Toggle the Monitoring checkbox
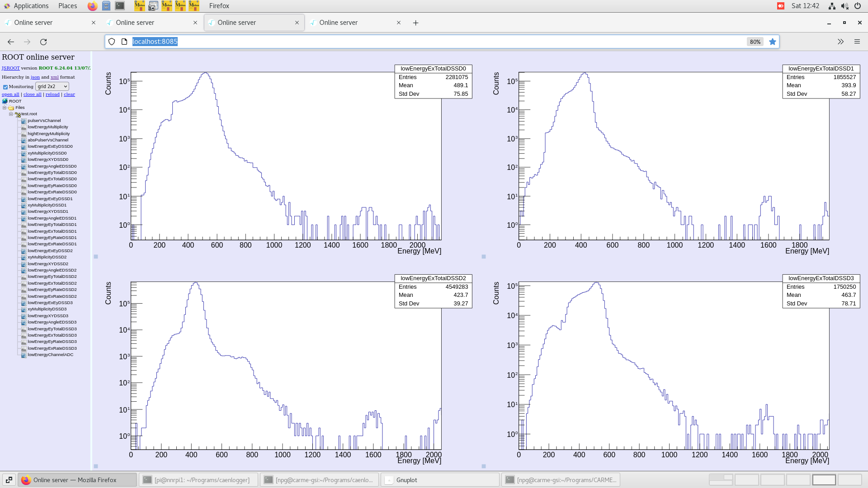 (x=5, y=87)
